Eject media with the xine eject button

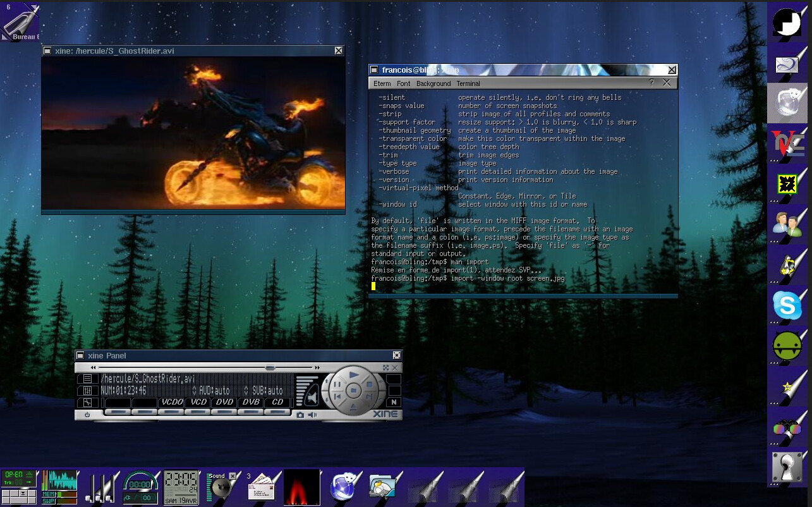(x=354, y=406)
